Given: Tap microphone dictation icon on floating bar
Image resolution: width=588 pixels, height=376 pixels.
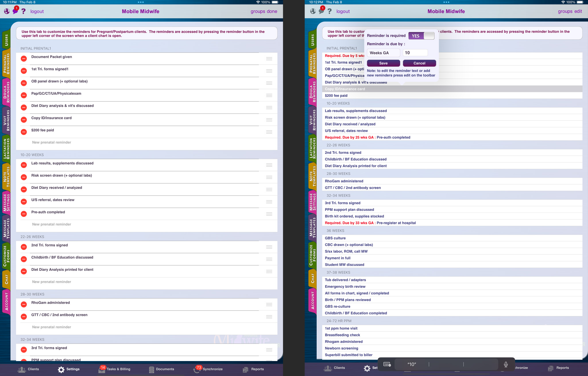Looking at the screenshot, I should point(506,364).
